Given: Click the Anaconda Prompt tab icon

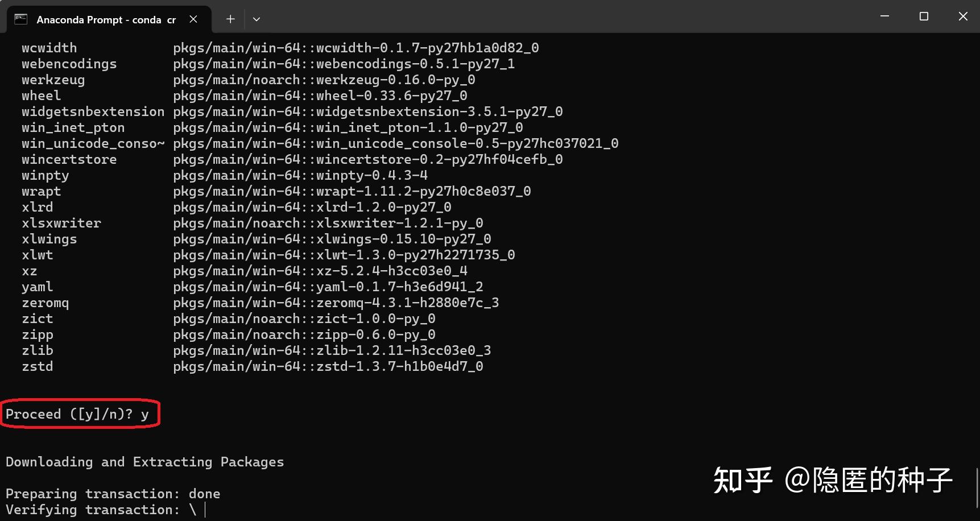Looking at the screenshot, I should pyautogui.click(x=20, y=18).
